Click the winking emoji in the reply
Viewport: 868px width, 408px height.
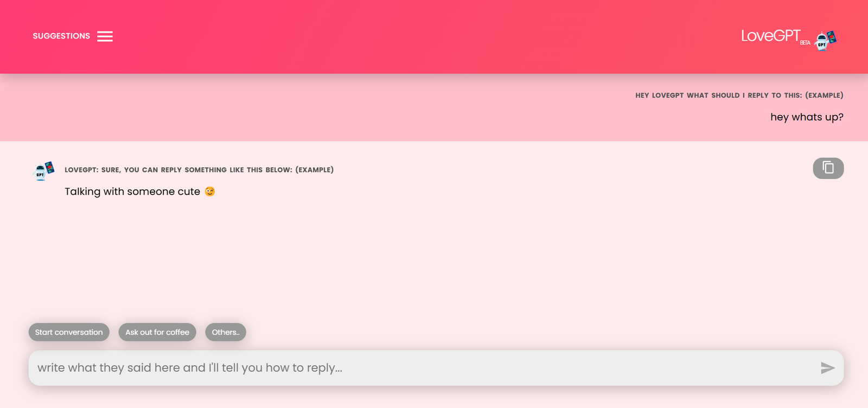pos(210,192)
